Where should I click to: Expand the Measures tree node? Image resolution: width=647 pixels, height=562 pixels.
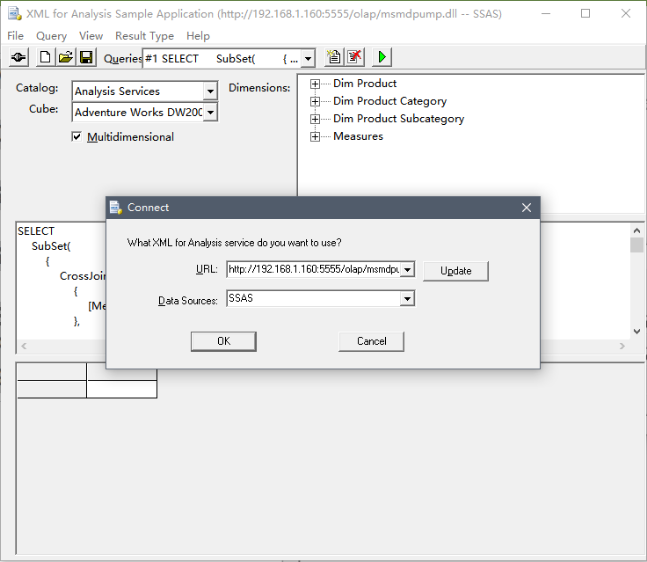pyautogui.click(x=315, y=137)
